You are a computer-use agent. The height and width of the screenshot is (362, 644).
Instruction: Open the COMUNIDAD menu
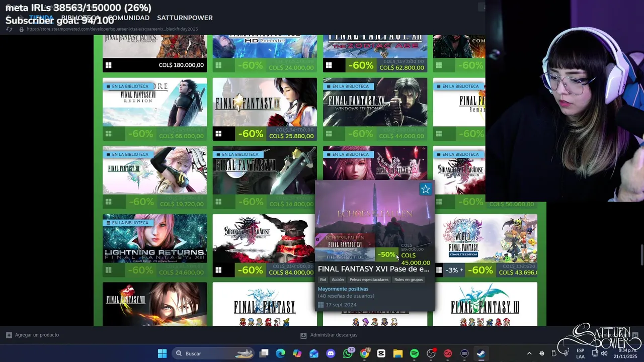pos(128,18)
